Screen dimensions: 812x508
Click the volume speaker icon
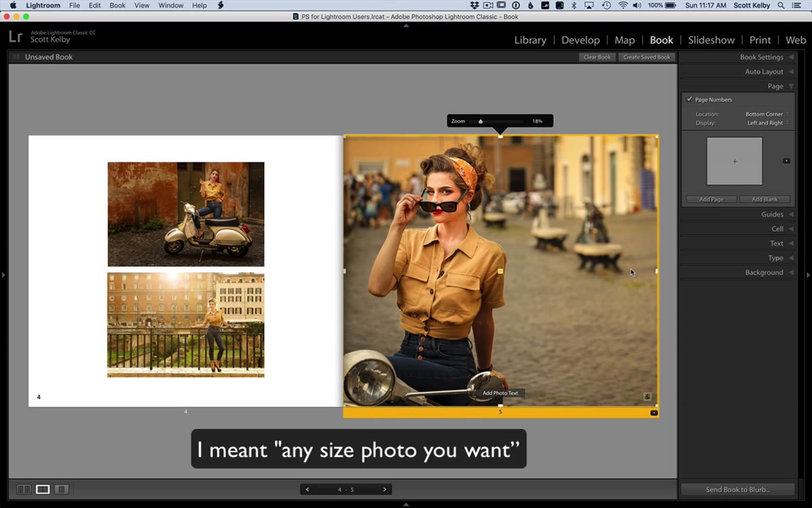tap(638, 5)
